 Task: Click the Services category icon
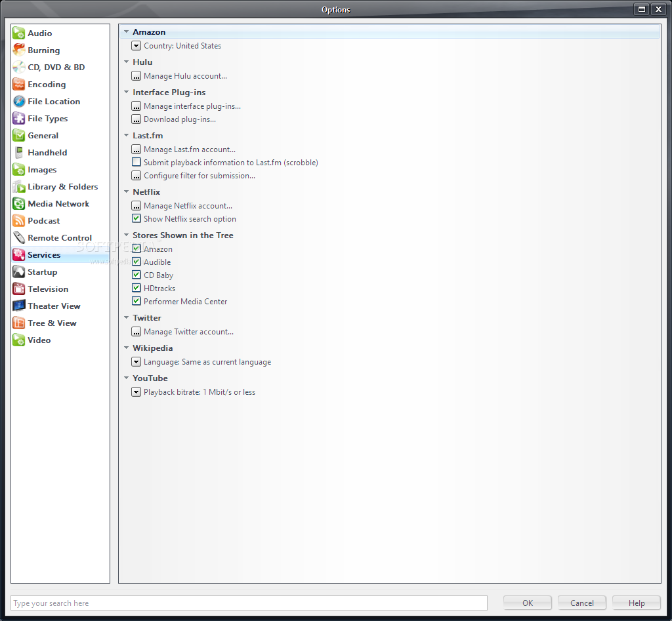19,255
